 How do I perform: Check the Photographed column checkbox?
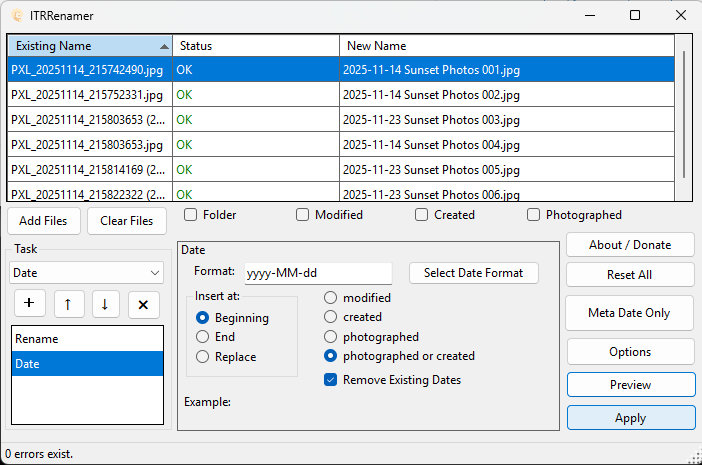[x=534, y=215]
